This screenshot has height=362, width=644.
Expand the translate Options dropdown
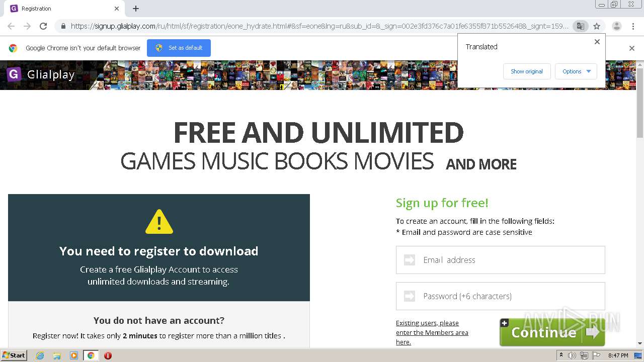coord(576,71)
